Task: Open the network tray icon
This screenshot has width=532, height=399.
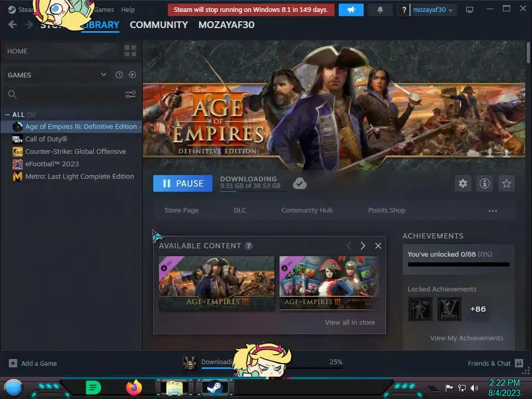Action: click(461, 388)
